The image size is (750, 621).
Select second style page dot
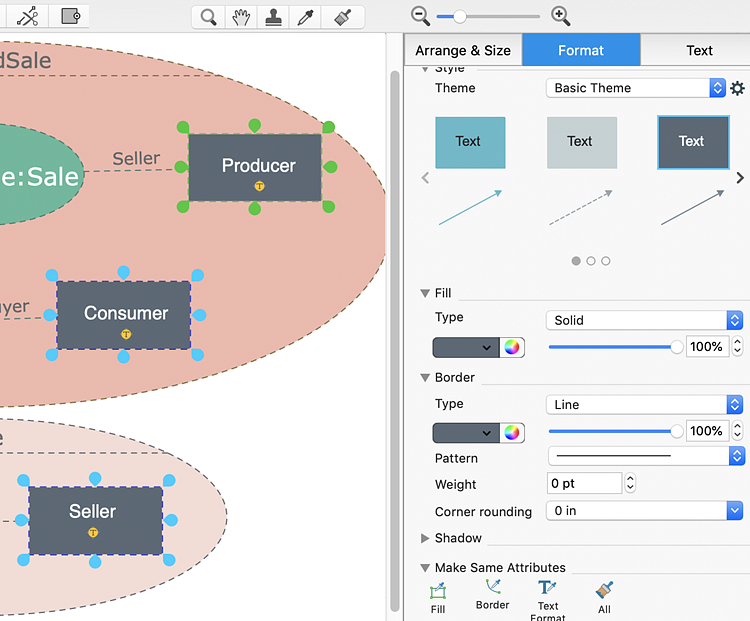591,261
